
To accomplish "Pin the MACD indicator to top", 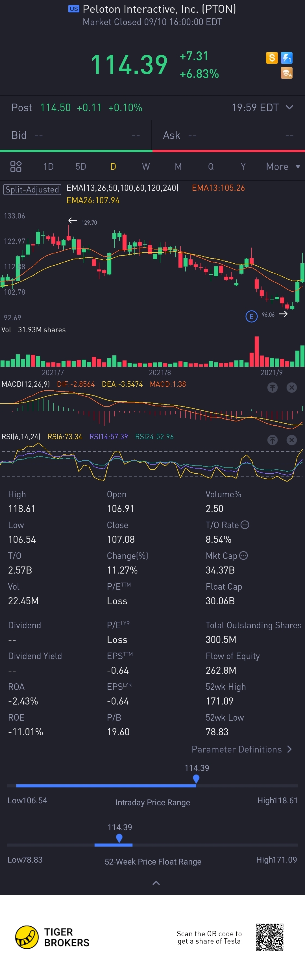I will (272, 387).
